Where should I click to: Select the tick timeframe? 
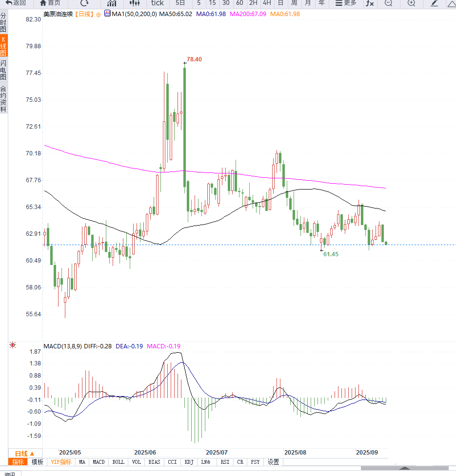158,3
